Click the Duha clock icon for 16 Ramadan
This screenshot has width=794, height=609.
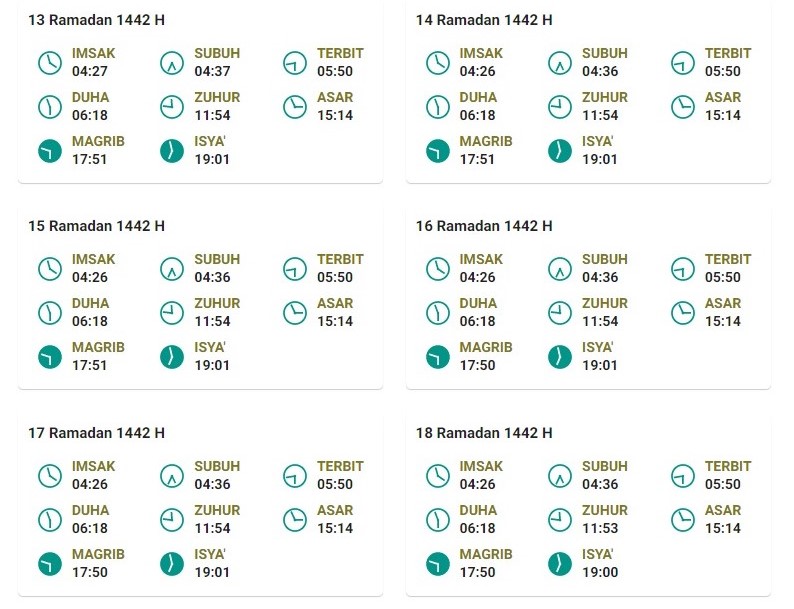coord(438,313)
